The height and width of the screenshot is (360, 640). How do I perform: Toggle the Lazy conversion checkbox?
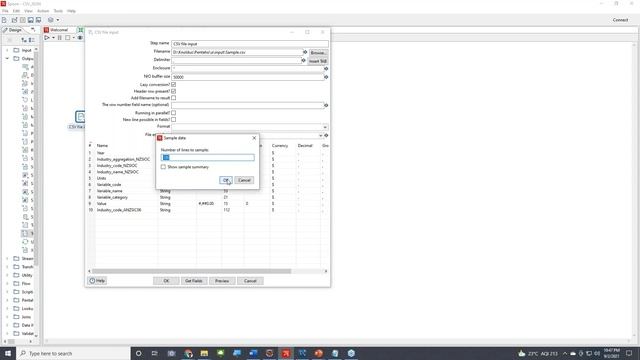pos(173,84)
